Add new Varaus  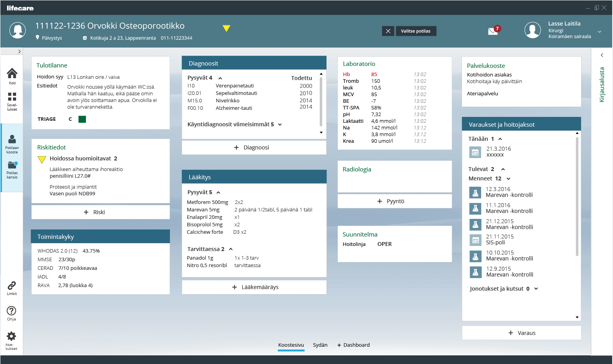[x=522, y=333]
